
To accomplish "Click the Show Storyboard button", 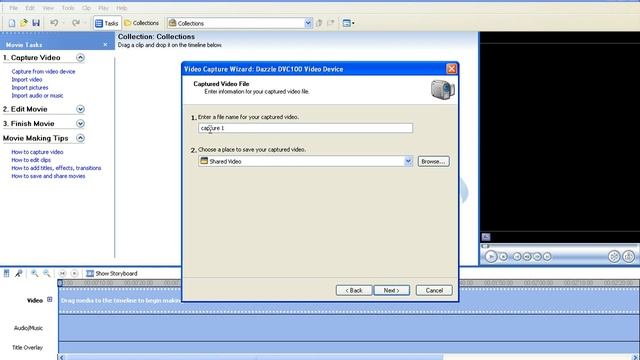I will pos(111,273).
